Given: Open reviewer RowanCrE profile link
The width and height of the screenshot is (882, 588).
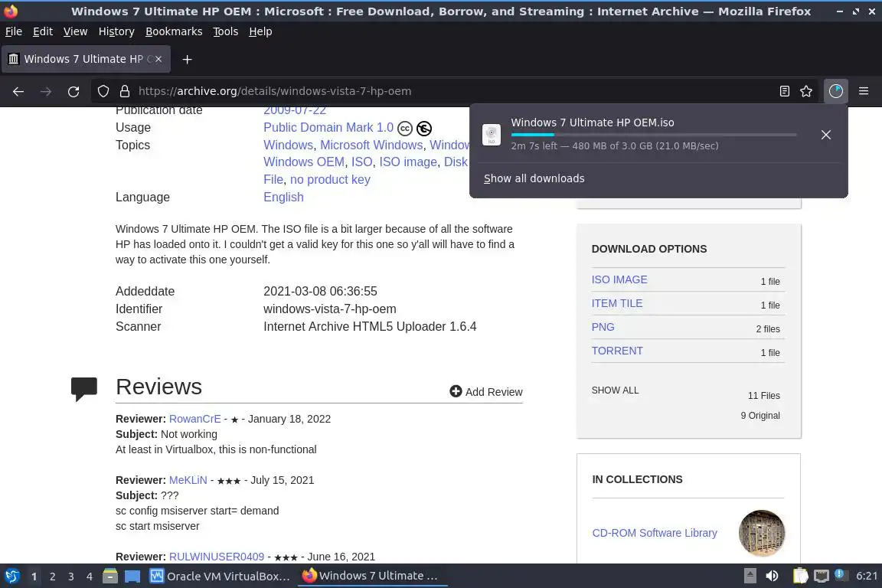Looking at the screenshot, I should tap(195, 420).
